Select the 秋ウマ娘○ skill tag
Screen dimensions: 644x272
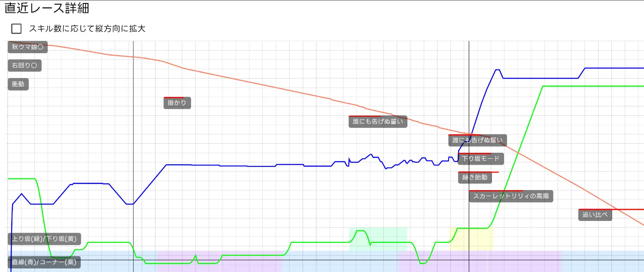(27, 47)
